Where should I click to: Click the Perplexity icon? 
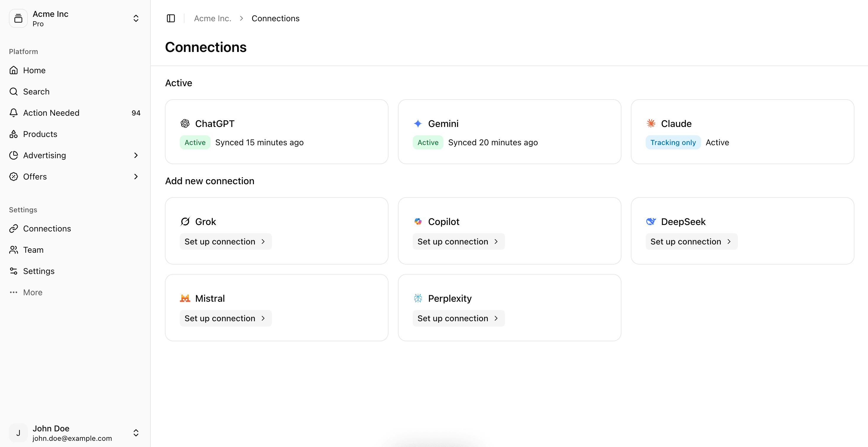point(418,298)
